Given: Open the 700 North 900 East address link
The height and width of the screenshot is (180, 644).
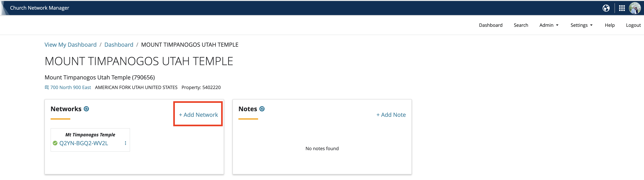Looking at the screenshot, I should click(x=70, y=87).
